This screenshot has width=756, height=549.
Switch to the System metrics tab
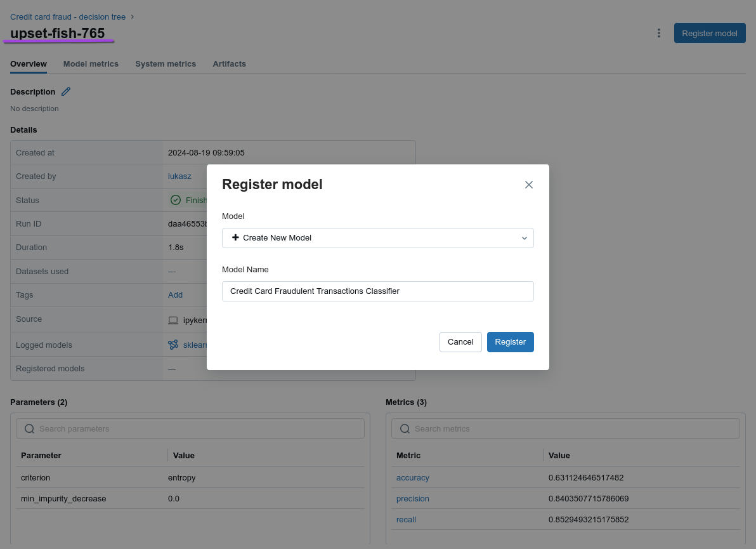[166, 63]
